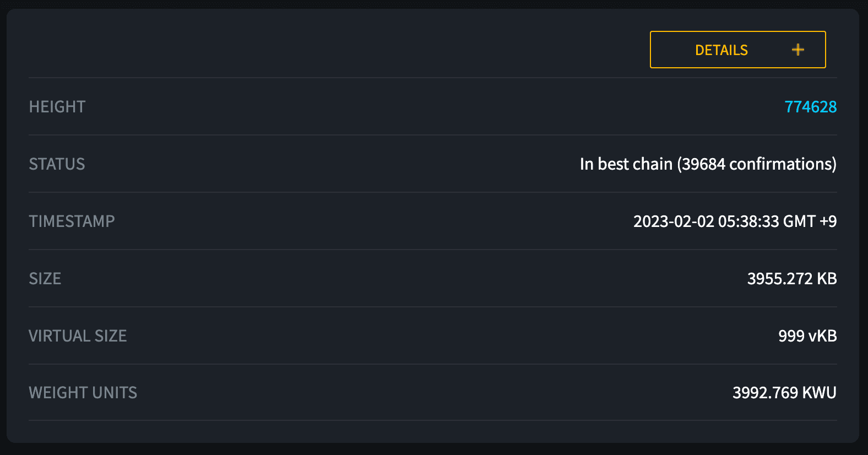The width and height of the screenshot is (868, 455).
Task: Click the GMT +9 timezone text
Action: click(x=810, y=221)
